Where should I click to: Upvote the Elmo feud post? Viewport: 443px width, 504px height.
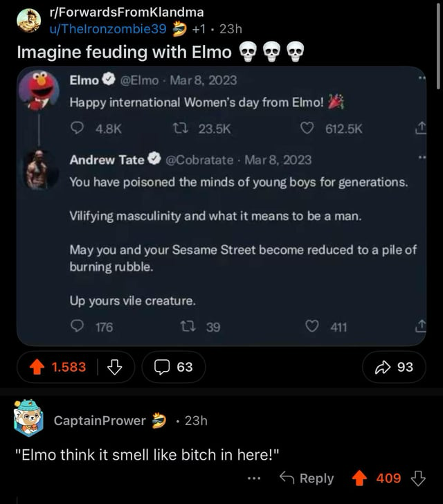38,367
